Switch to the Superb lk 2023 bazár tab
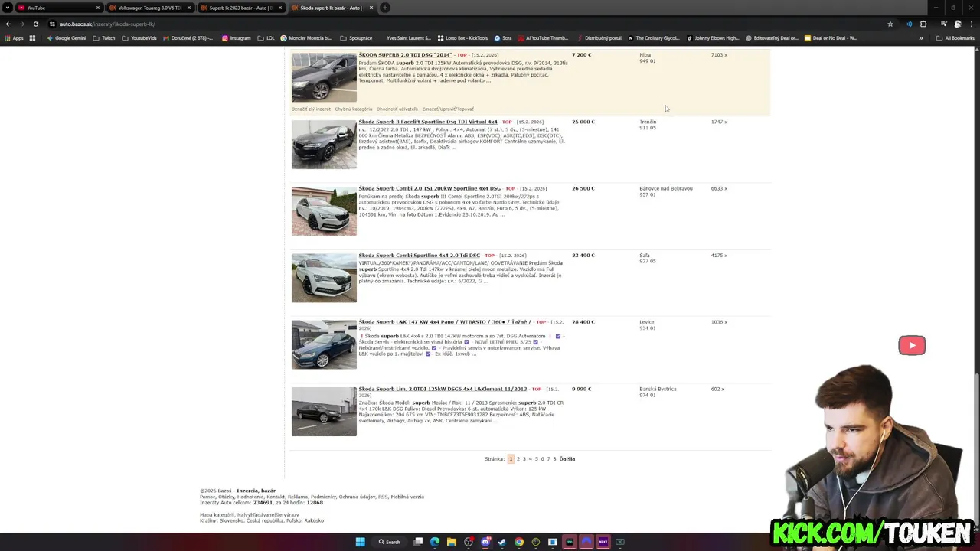The height and width of the screenshot is (551, 980). coord(240,8)
